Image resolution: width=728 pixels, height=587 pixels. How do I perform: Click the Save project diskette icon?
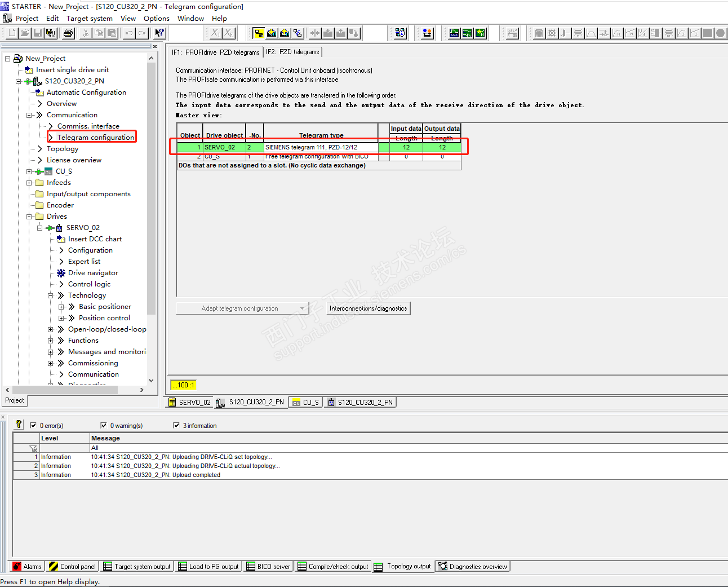38,33
